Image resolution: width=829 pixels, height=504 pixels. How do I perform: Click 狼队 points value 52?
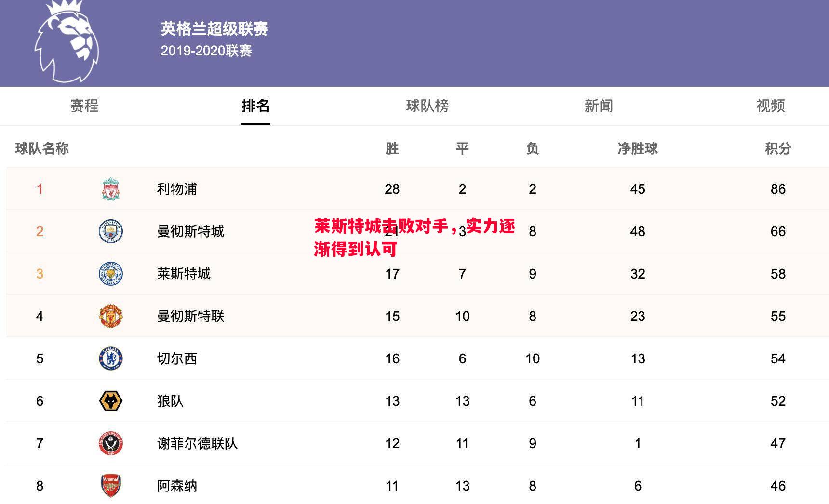pos(778,401)
